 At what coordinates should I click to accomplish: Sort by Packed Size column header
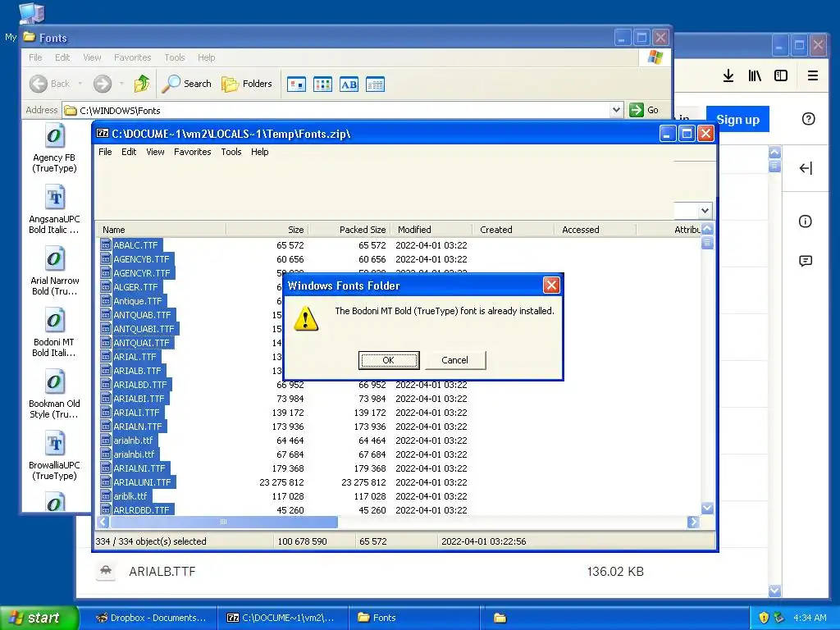[349, 230]
